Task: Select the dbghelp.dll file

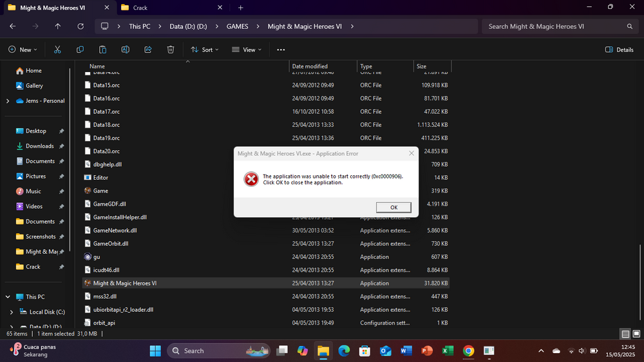Action: pos(107,164)
